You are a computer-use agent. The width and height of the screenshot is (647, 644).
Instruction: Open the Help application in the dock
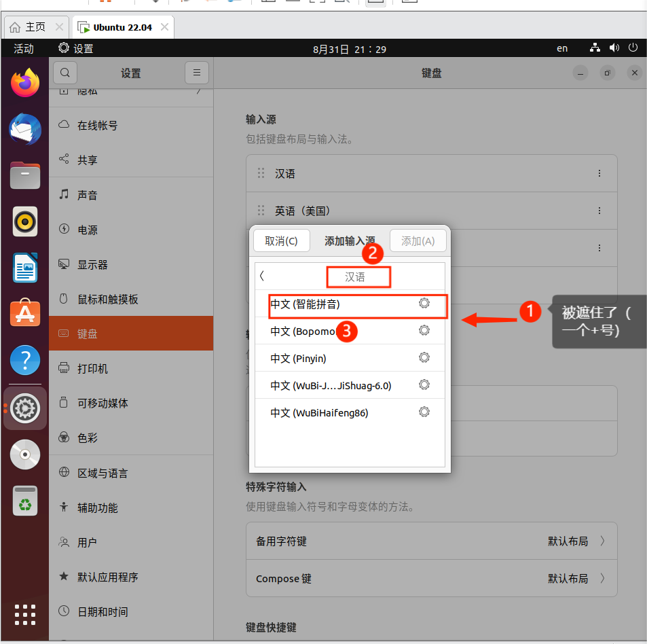24,360
